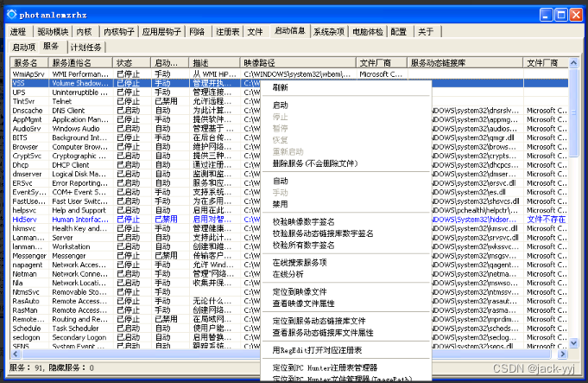Set startup type to 自动 in menu

(345, 182)
